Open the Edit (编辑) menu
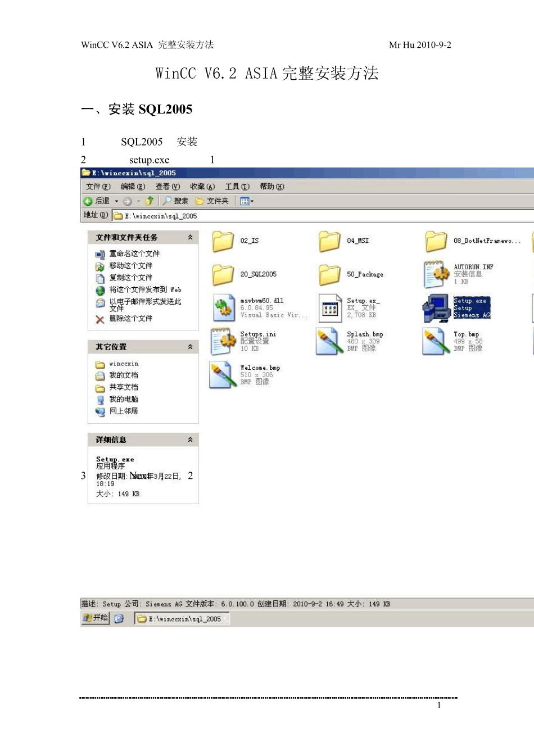The width and height of the screenshot is (534, 756). (x=133, y=187)
